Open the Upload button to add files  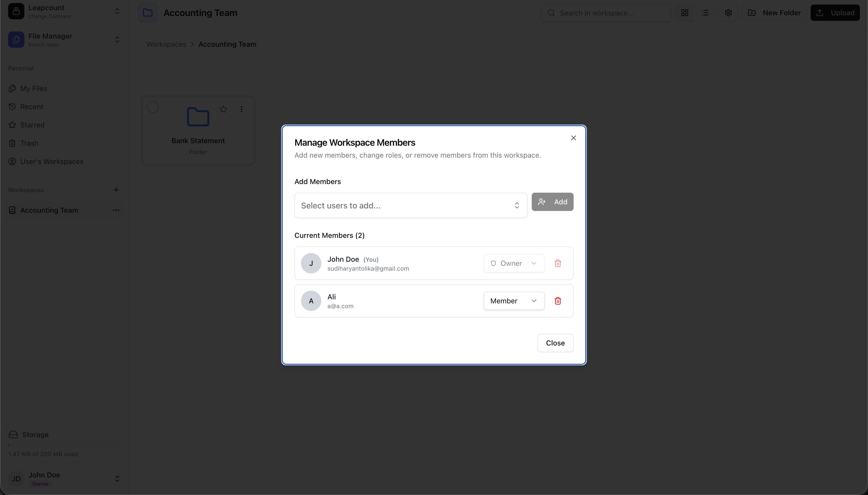click(835, 13)
